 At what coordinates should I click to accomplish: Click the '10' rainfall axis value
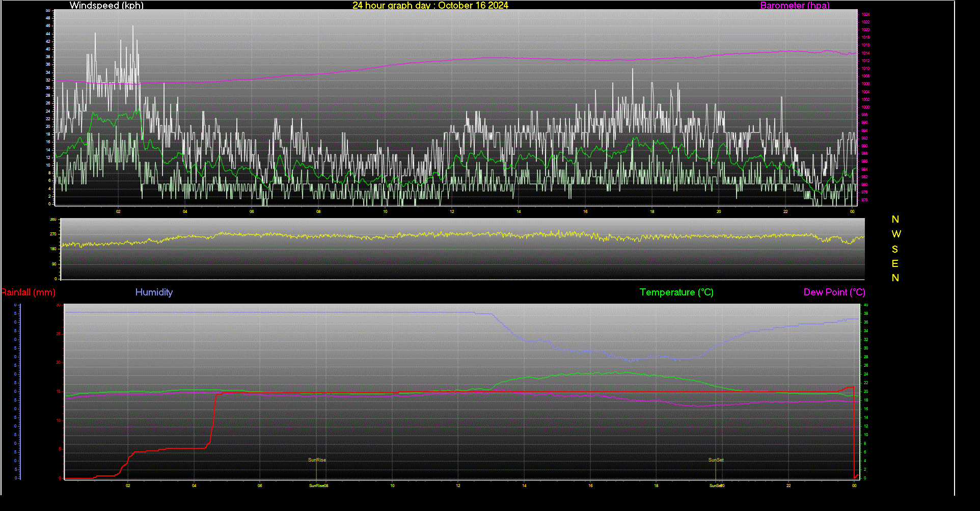click(59, 420)
